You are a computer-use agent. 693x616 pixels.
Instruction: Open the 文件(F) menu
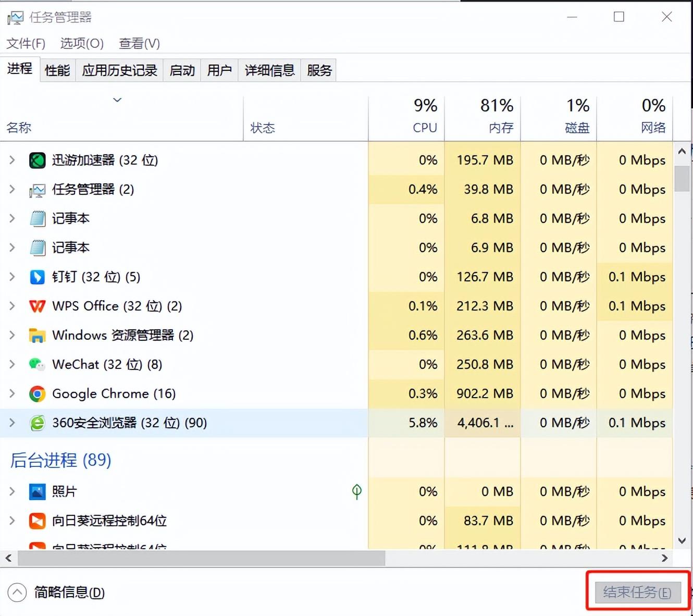[x=26, y=43]
